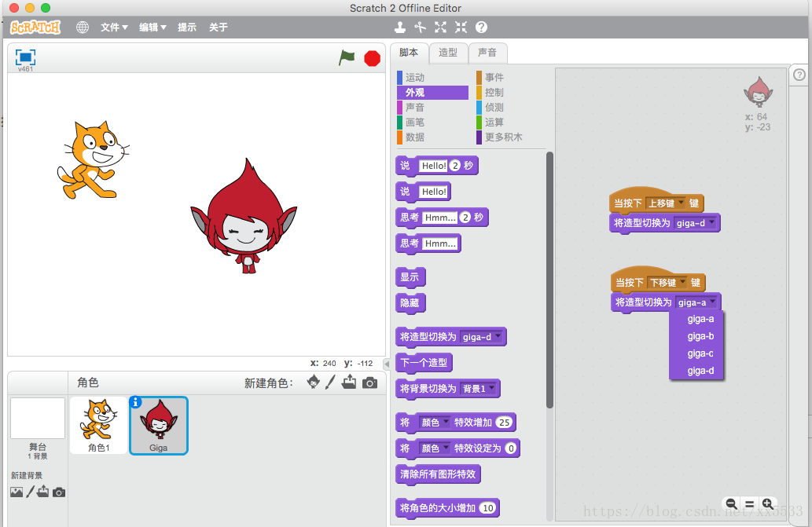Switch to the 造型 tab
This screenshot has width=812, height=527.
(x=448, y=53)
